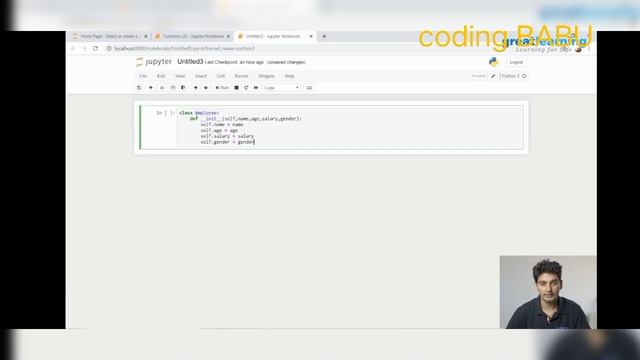Viewport: 640px width, 360px height.
Task: Open the Kernel menu
Action: 241,76
